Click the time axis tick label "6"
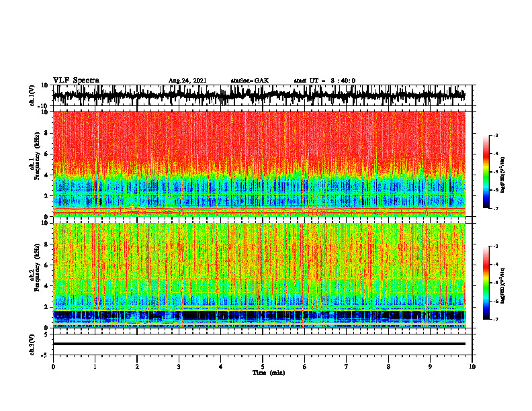This screenshot has width=532, height=411. 305,367
